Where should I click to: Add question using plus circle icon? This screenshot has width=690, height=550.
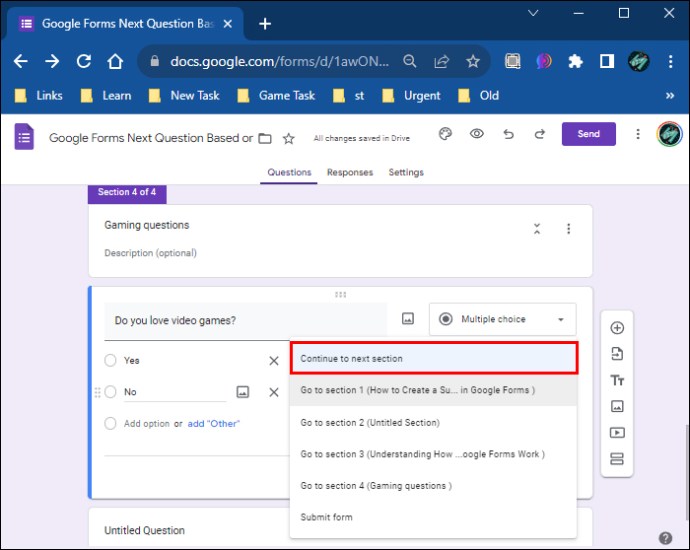pos(617,328)
